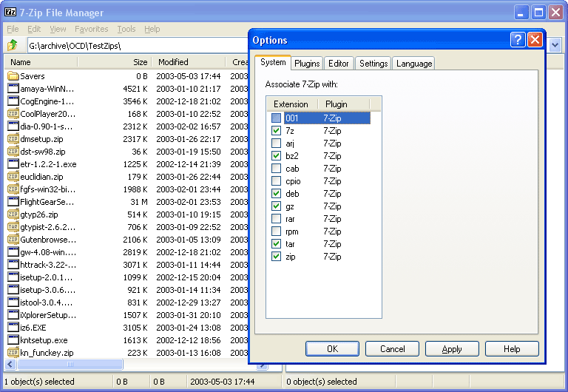Screen dimensions: 568x392
Task: Switch to the Language tab
Action: [414, 64]
